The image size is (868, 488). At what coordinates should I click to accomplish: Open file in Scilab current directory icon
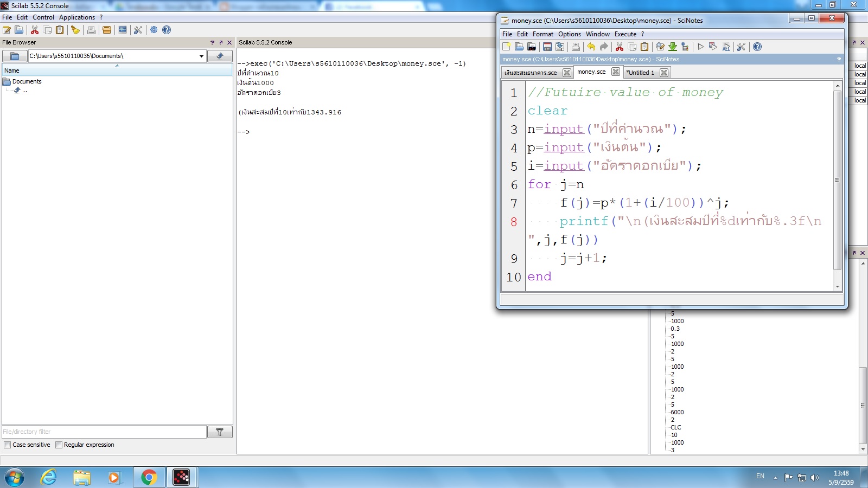pos(532,47)
